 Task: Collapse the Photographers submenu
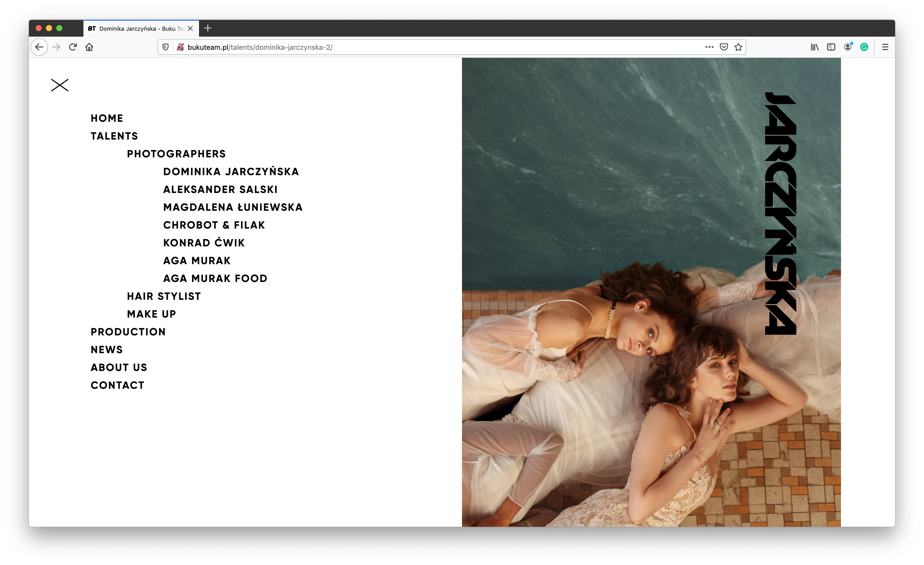coord(176,154)
